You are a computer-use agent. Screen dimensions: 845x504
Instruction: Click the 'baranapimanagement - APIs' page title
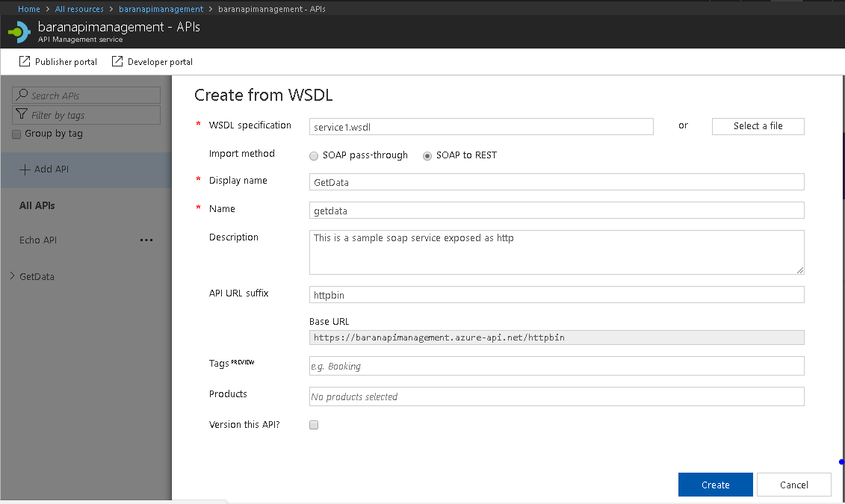119,27
